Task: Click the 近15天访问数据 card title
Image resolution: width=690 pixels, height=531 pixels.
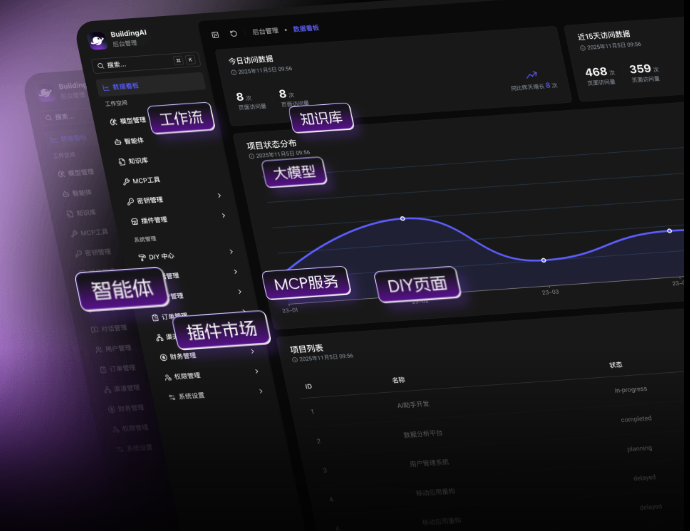Action: point(604,35)
